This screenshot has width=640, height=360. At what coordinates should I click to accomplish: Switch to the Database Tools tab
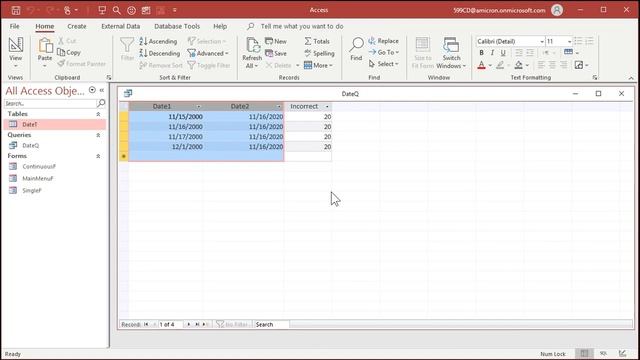click(x=177, y=26)
